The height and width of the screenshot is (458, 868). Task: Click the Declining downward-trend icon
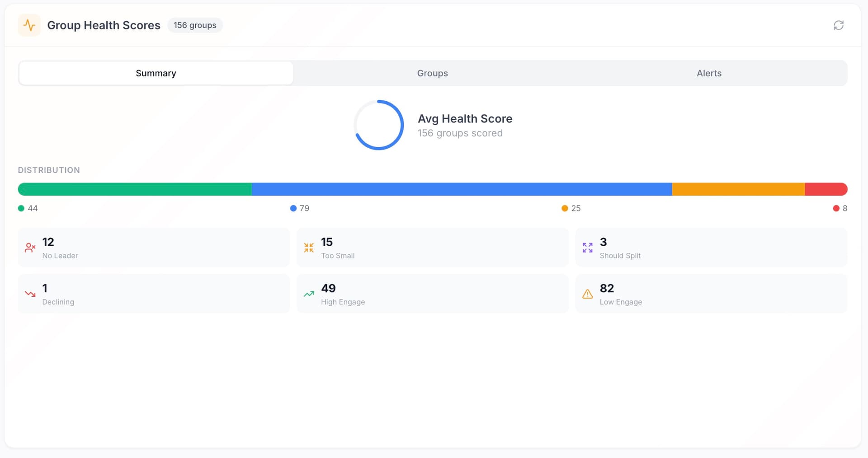click(x=30, y=294)
